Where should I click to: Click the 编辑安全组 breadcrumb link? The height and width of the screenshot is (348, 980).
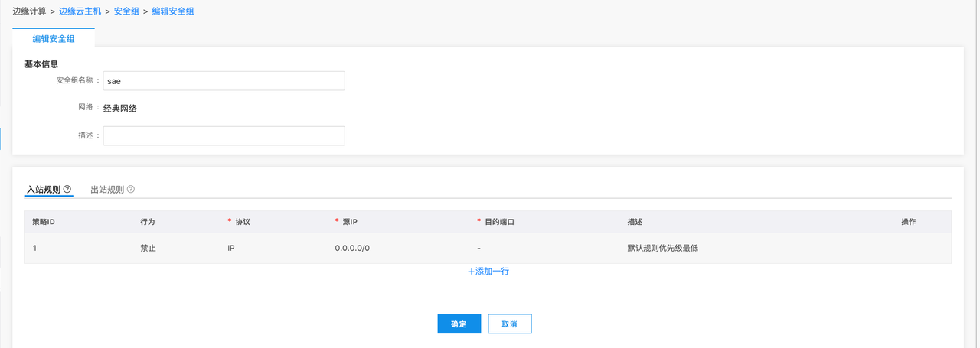tap(173, 11)
